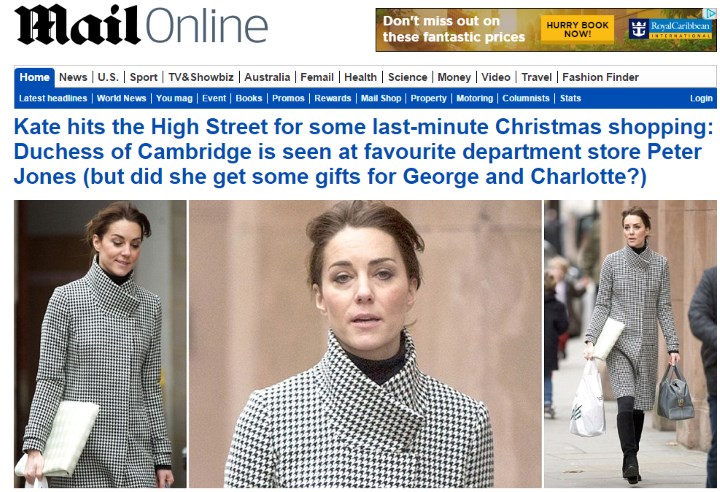Click the Latest headlines link
The image size is (720, 492).
click(x=53, y=98)
